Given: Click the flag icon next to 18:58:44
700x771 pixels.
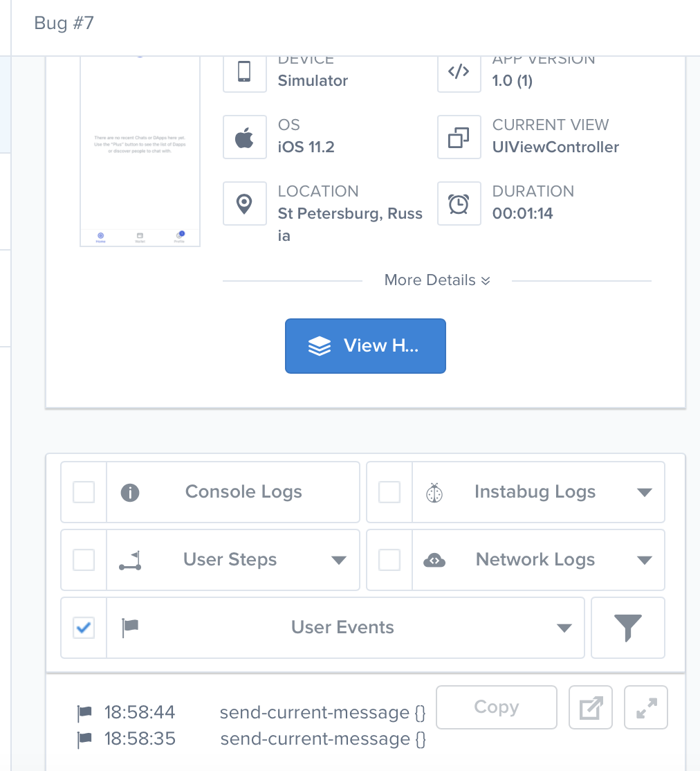Looking at the screenshot, I should [84, 713].
